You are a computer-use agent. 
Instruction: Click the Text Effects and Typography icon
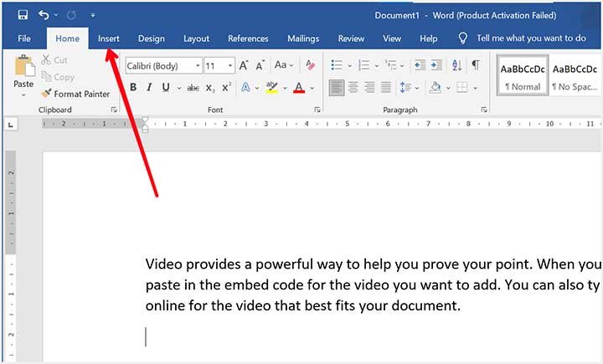(245, 88)
